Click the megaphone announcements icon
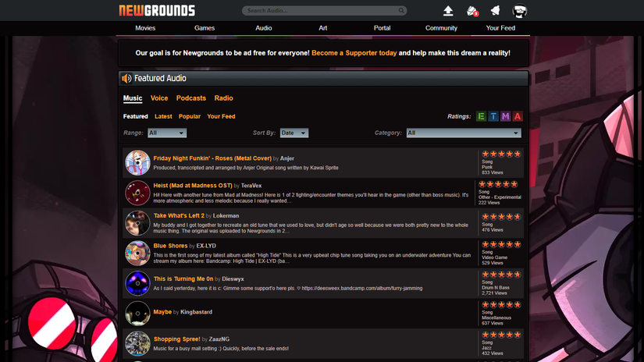 (x=496, y=11)
